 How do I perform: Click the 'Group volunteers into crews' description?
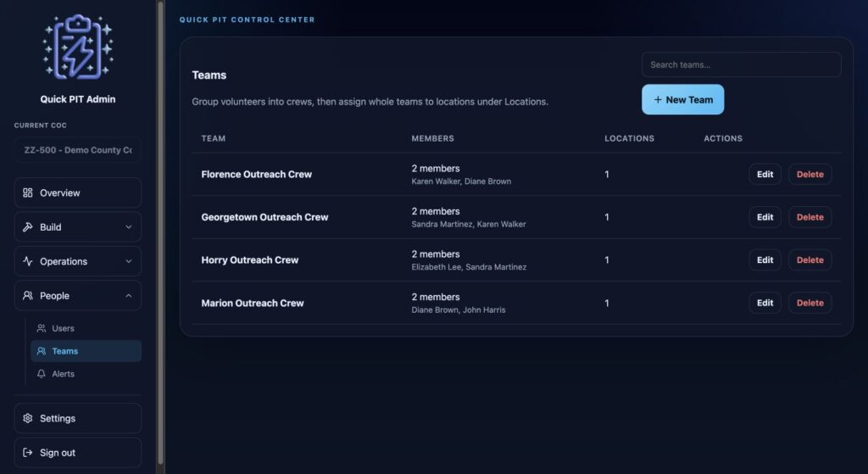tap(370, 102)
